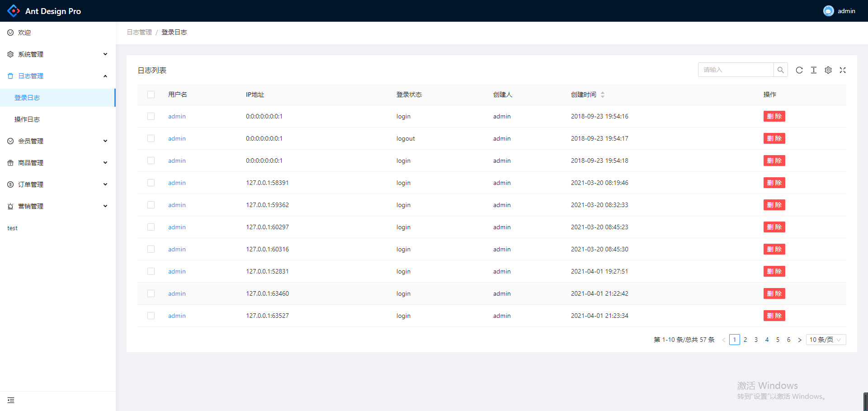Click the 日志管理 trash icon
The image size is (868, 411).
pos(10,76)
